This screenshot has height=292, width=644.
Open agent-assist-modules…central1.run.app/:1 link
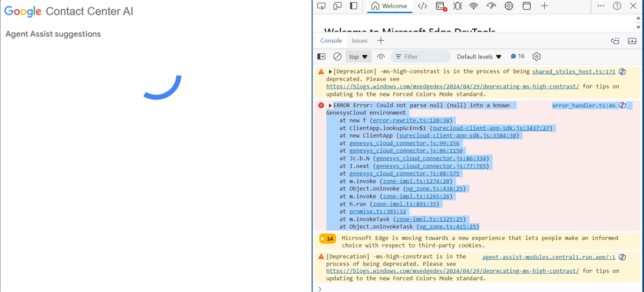coord(548,257)
